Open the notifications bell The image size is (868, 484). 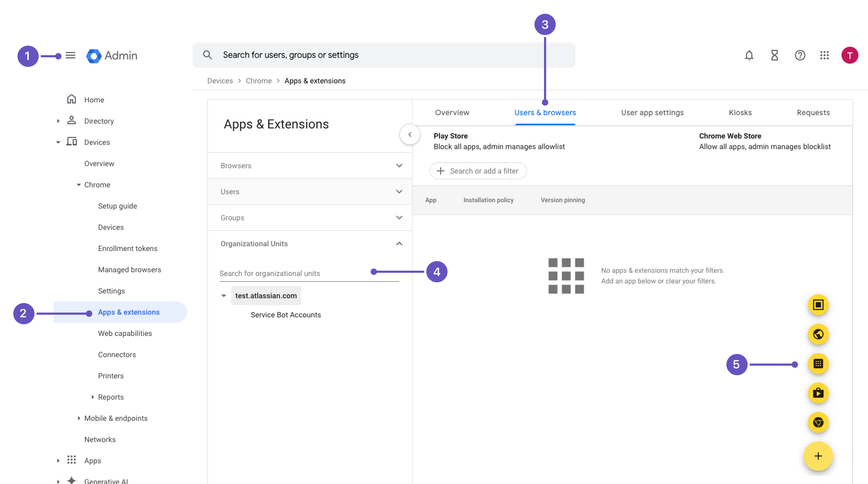pos(749,55)
